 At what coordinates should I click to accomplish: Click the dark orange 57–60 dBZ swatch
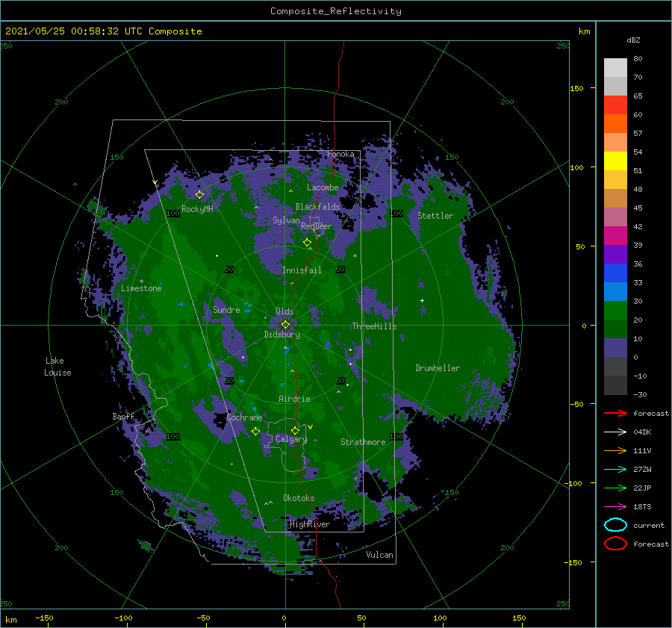(x=615, y=123)
